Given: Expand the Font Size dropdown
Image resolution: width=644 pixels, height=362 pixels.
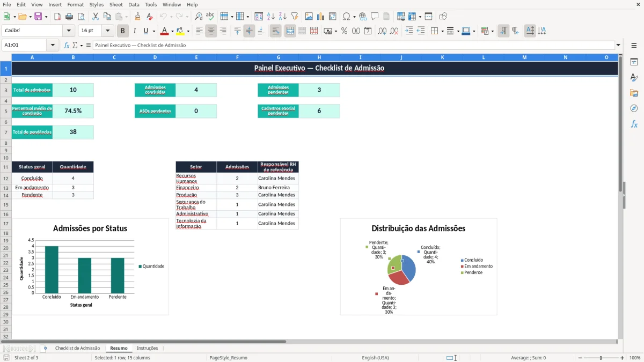Looking at the screenshot, I should [x=108, y=31].
